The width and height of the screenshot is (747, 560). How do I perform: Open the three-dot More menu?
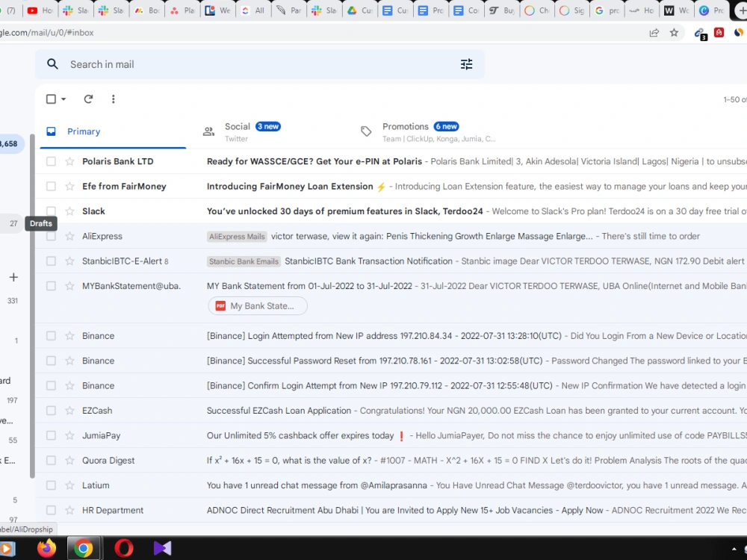(x=113, y=99)
